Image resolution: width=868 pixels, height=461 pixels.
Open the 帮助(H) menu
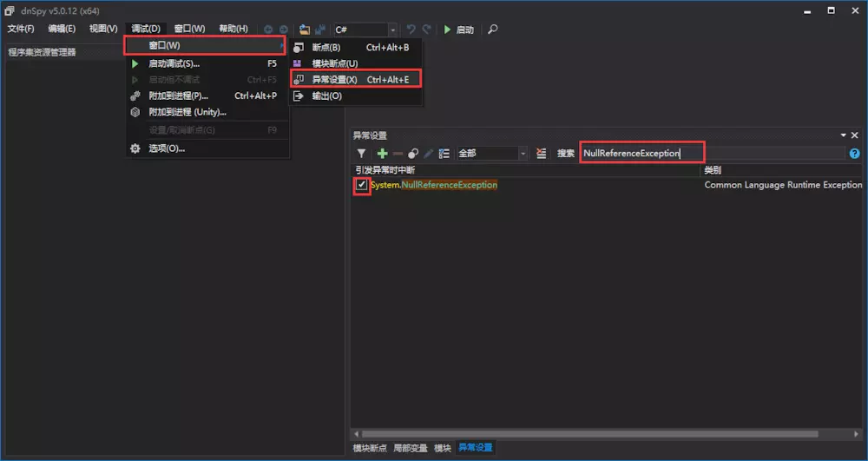233,29
